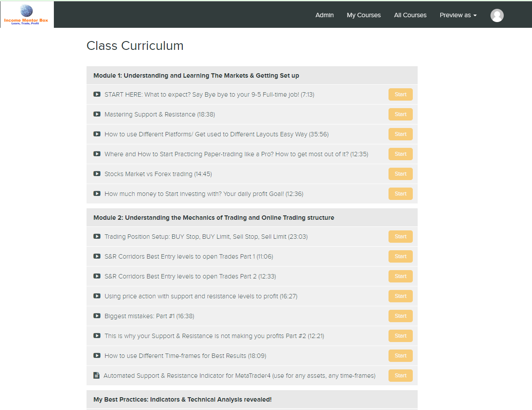The width and height of the screenshot is (532, 410).
Task: Start How to use Different Platforms lecture
Action: [x=400, y=134]
